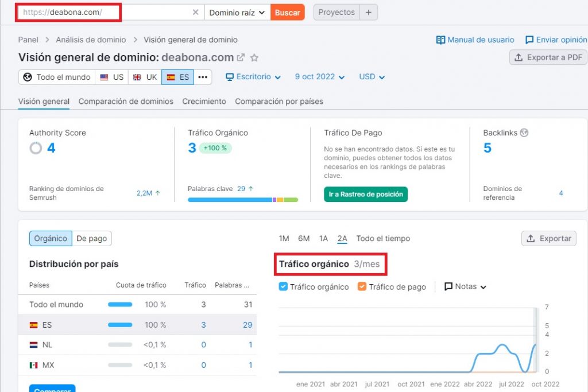The width and height of the screenshot is (588, 392).
Task: Click the Ir a Rastreo de posición button
Action: coord(366,195)
